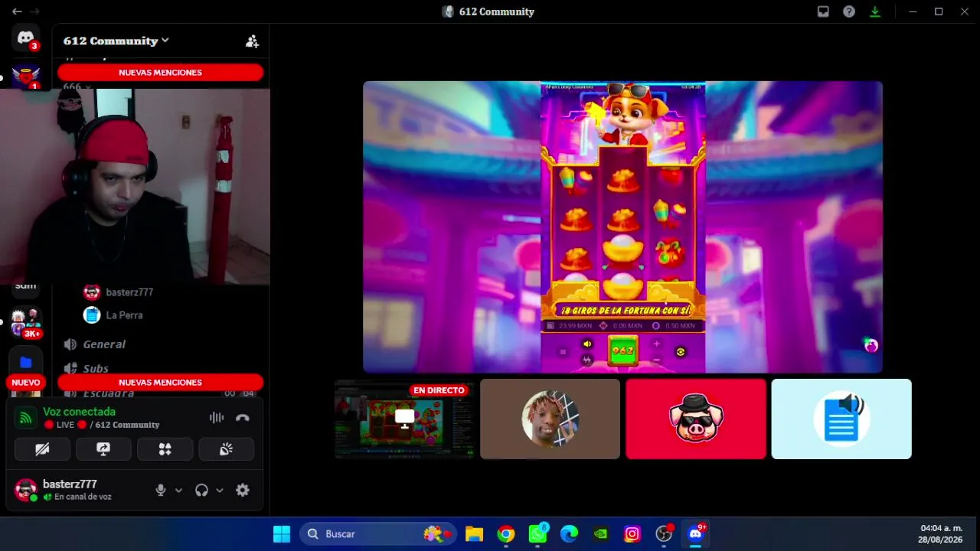Open Discord direct messages home

pos(25,38)
